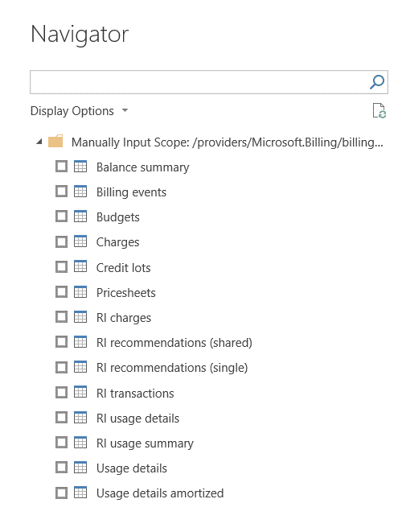Tick the Usage details checkbox
The image size is (398, 532).
coord(61,468)
